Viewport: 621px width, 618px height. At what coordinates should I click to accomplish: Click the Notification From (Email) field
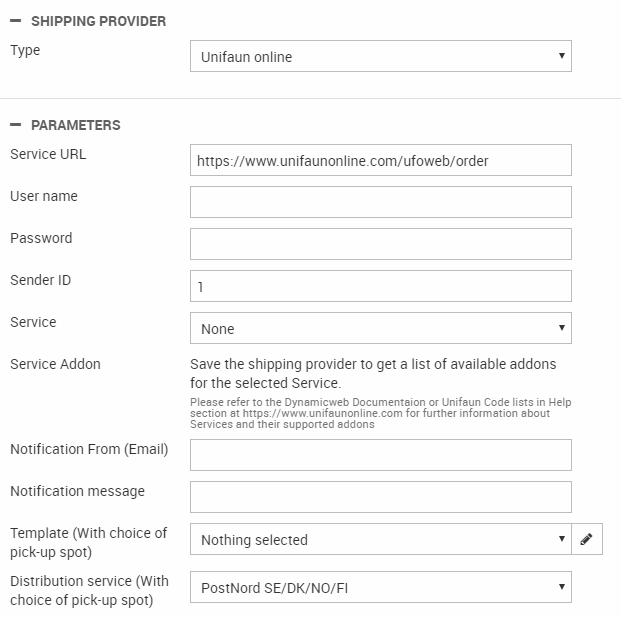[x=380, y=456]
